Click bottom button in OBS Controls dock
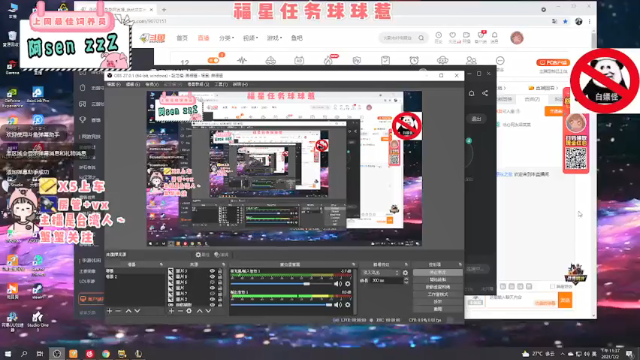Screen dimensions: 640x360 click(438, 309)
